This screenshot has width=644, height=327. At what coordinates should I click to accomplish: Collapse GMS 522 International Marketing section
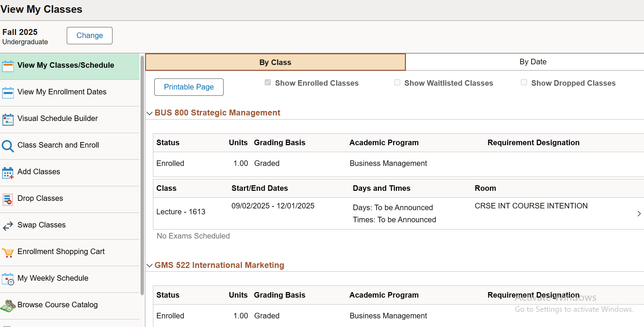[149, 265]
